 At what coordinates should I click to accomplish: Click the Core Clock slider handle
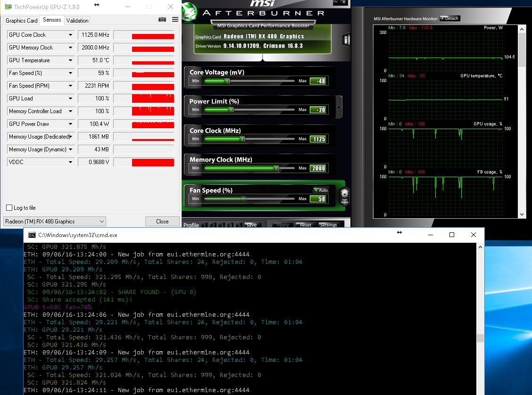point(242,139)
